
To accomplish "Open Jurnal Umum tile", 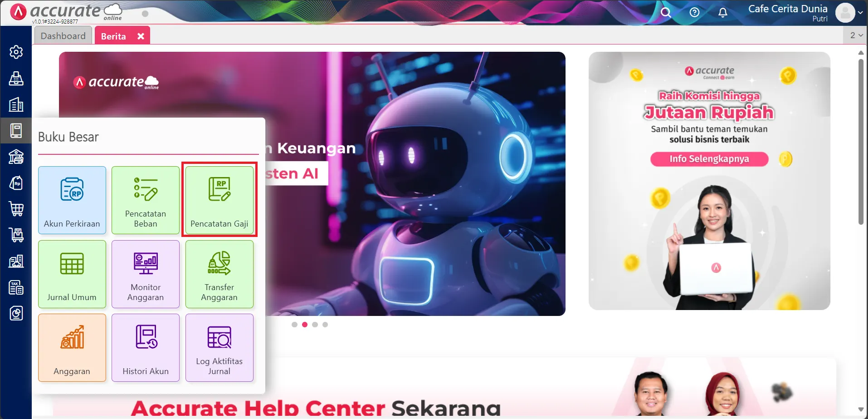I will tap(72, 274).
